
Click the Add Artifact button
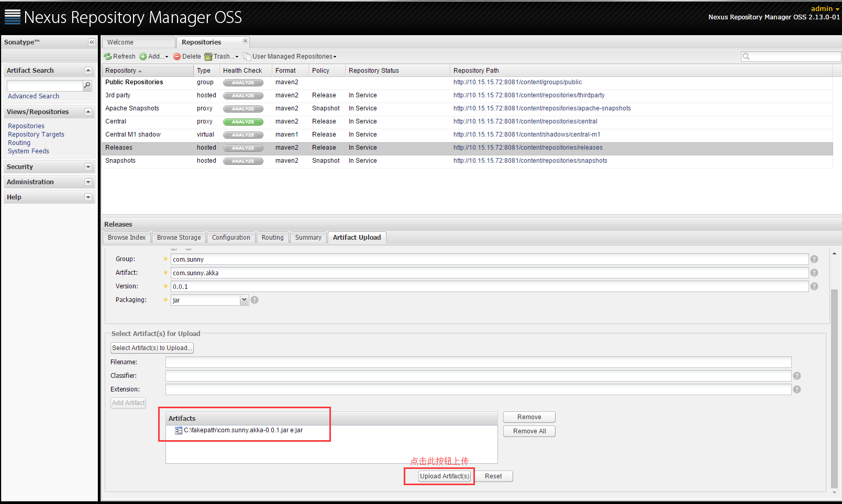tap(128, 403)
